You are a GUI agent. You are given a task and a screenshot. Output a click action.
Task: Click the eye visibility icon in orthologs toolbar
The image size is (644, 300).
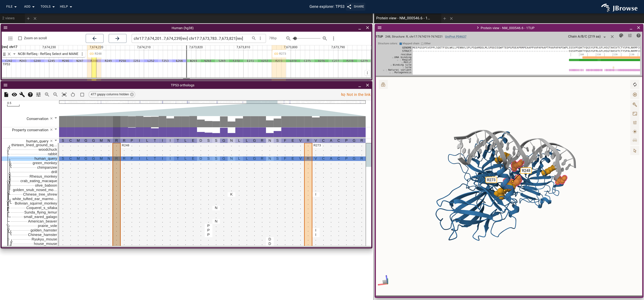[14, 94]
